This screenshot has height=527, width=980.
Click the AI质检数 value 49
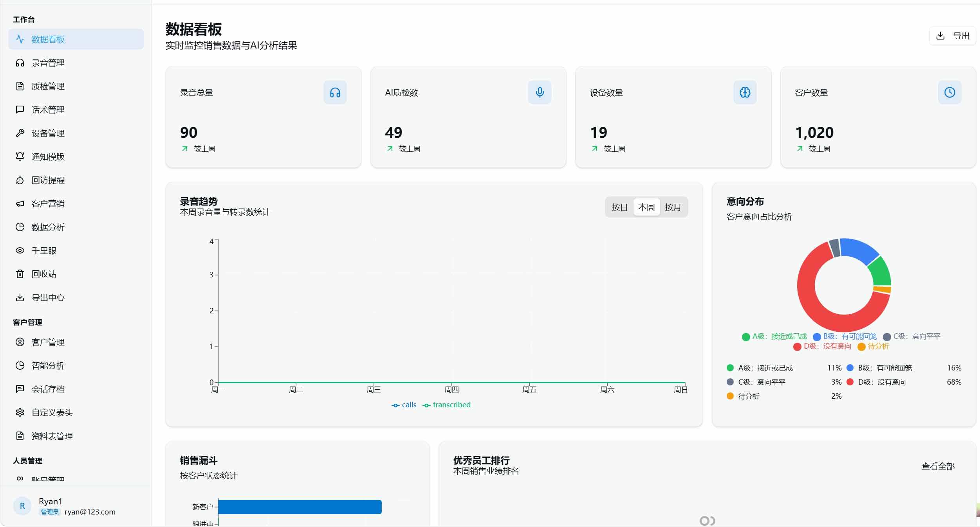[393, 132]
